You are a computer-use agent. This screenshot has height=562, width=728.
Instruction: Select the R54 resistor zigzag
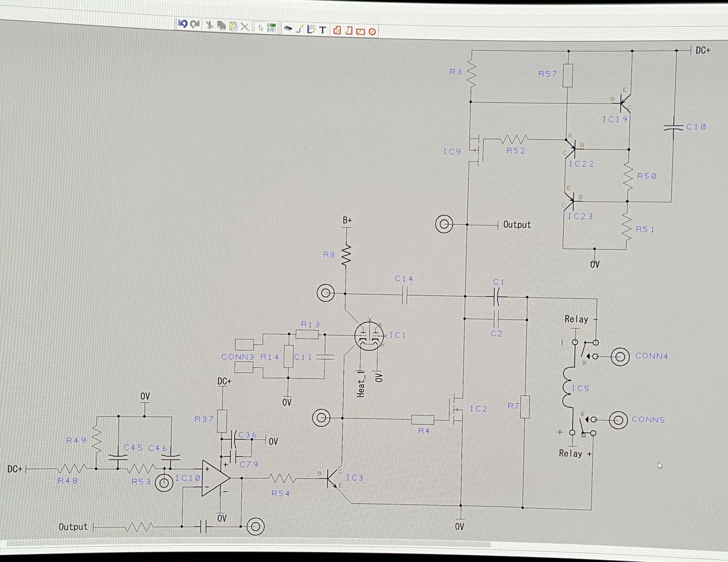click(x=282, y=479)
